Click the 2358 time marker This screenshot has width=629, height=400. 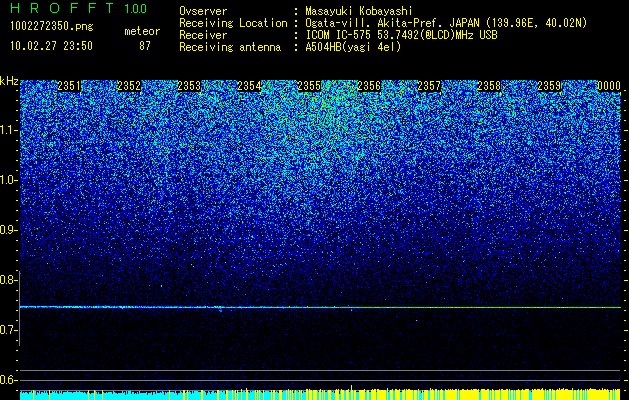point(489,86)
